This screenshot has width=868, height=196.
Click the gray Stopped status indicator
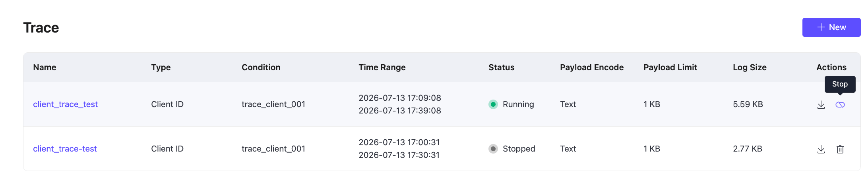tap(493, 149)
